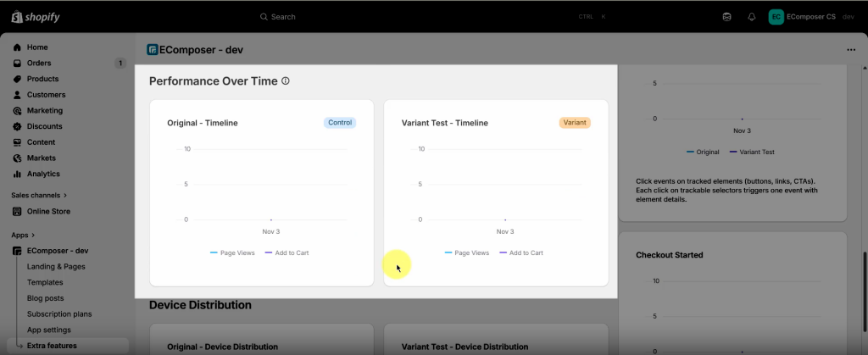Go to Landing & Pages
This screenshot has height=355, width=868.
pos(56,266)
